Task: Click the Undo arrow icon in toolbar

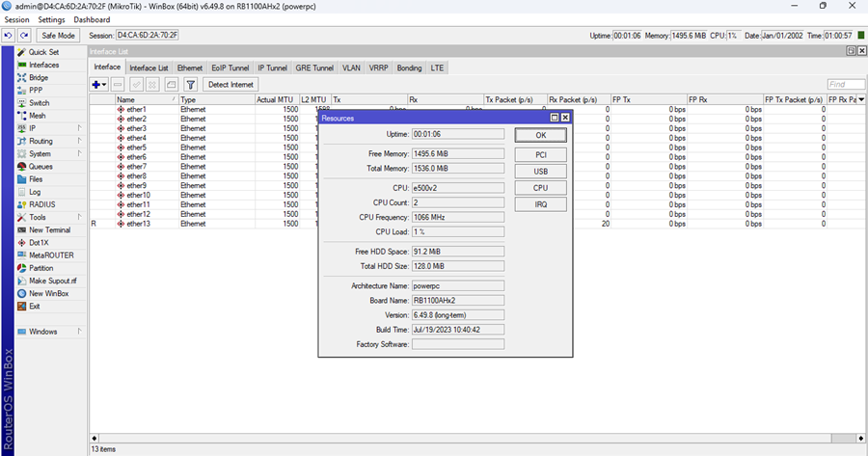Action: (9, 36)
